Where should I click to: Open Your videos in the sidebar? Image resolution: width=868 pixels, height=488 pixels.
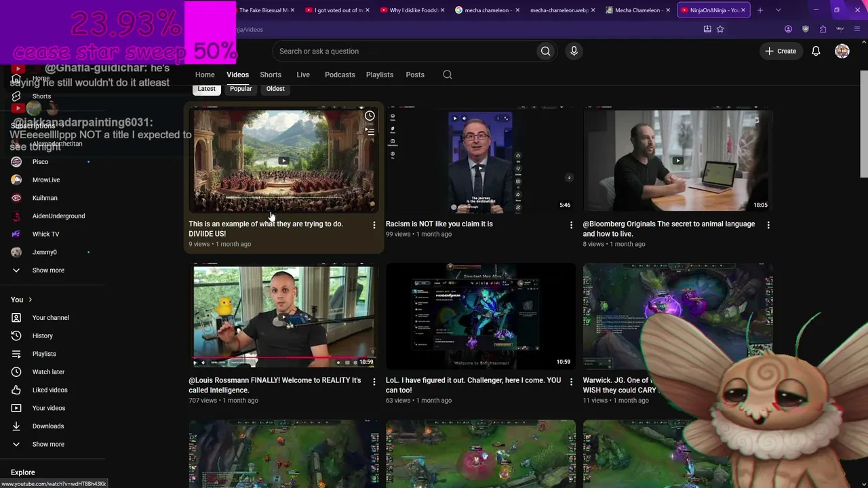49,408
